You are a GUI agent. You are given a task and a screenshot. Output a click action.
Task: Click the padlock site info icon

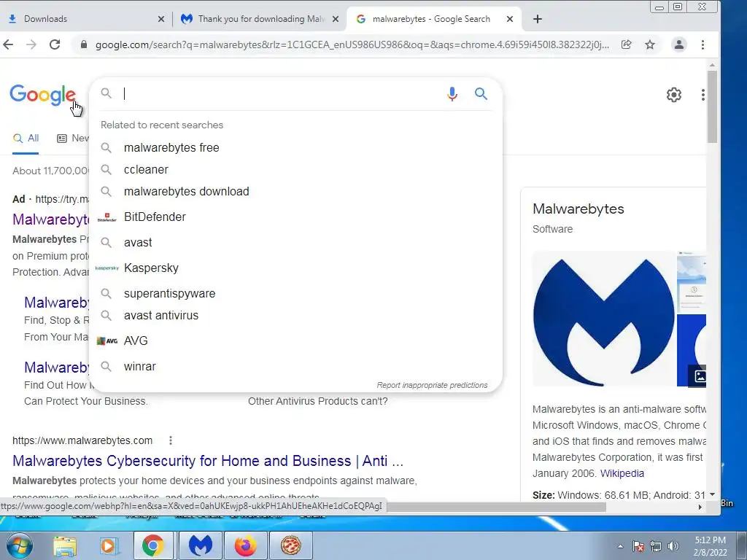(84, 44)
